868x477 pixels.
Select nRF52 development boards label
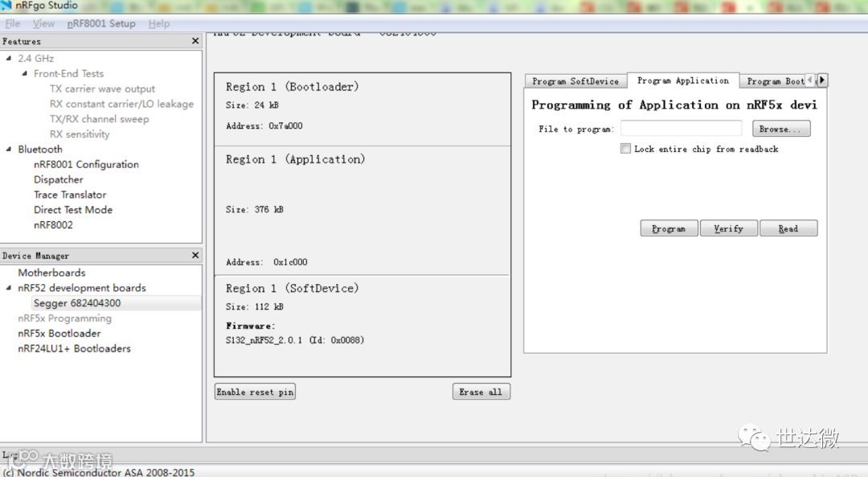point(82,287)
